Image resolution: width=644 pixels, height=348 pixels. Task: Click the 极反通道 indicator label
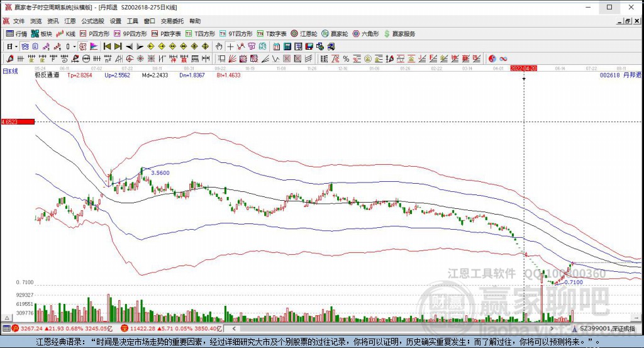click(x=47, y=75)
